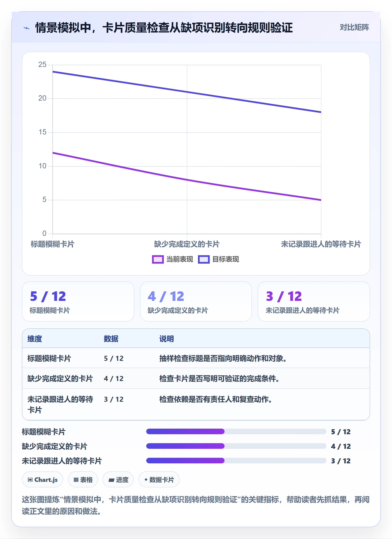The height and width of the screenshot is (539, 392).
Task: Click the 维度 column header
Action: coord(35,339)
